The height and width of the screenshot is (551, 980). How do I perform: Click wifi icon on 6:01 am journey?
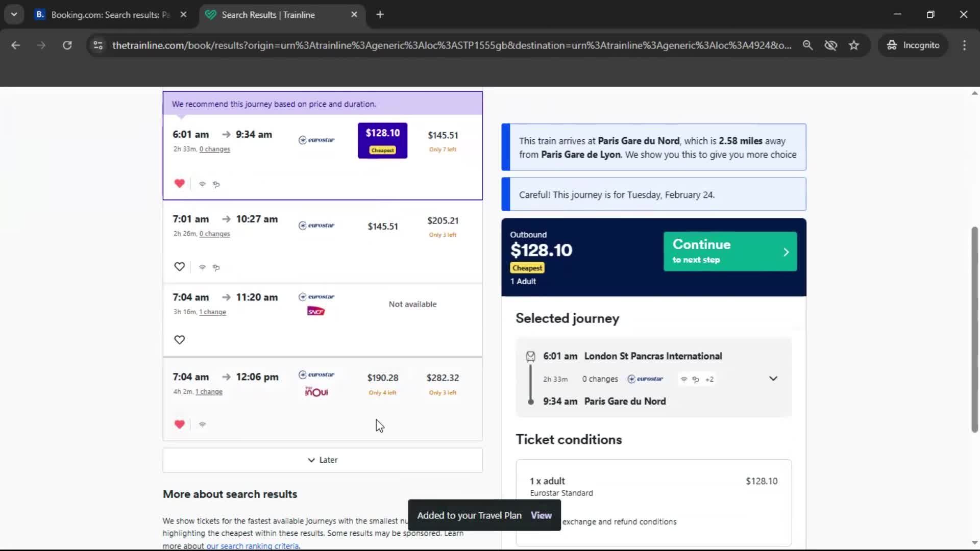[202, 184]
